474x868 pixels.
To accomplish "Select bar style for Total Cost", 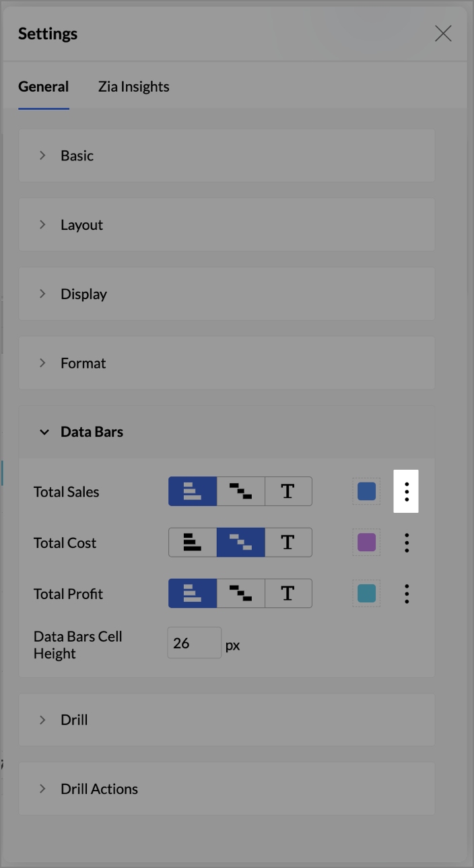I will click(193, 542).
